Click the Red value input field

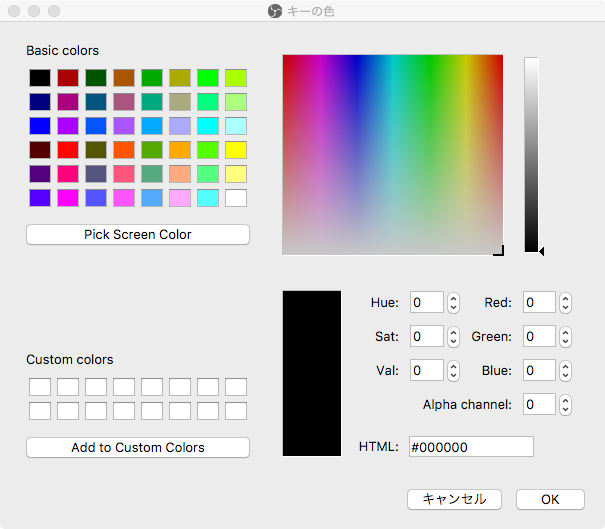click(539, 303)
